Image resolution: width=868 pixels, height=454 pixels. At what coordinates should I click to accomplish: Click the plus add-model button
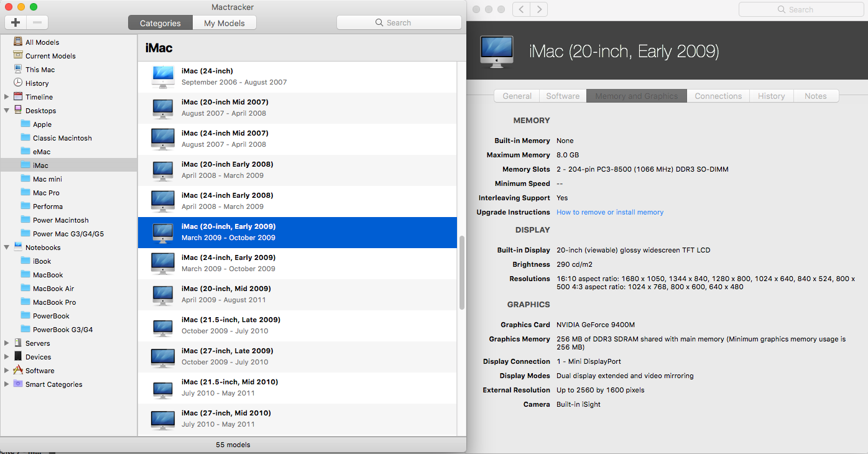[x=16, y=22]
